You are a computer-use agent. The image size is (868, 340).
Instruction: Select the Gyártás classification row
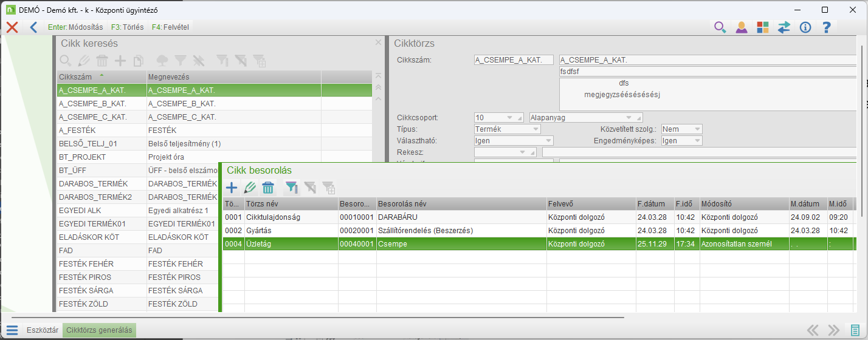pos(541,230)
